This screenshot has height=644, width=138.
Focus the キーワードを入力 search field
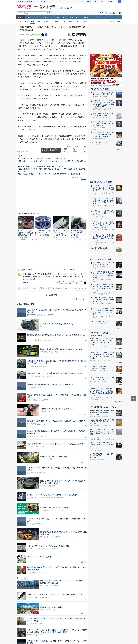tap(32, 13)
